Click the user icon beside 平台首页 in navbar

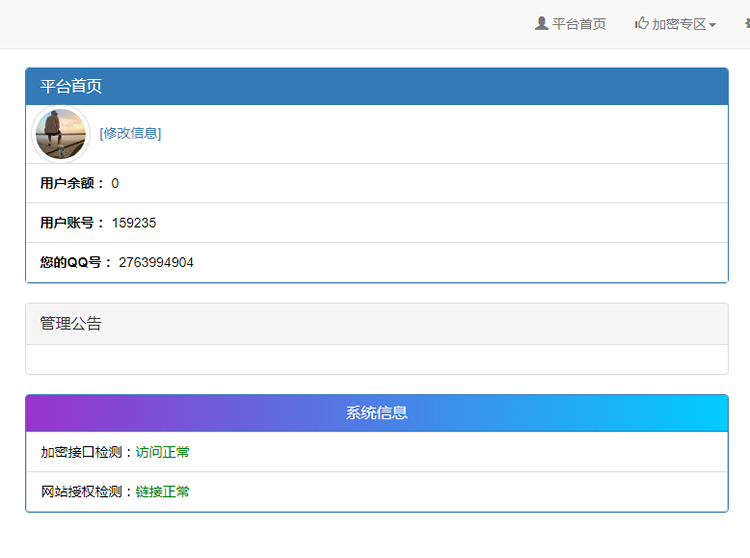click(x=541, y=23)
